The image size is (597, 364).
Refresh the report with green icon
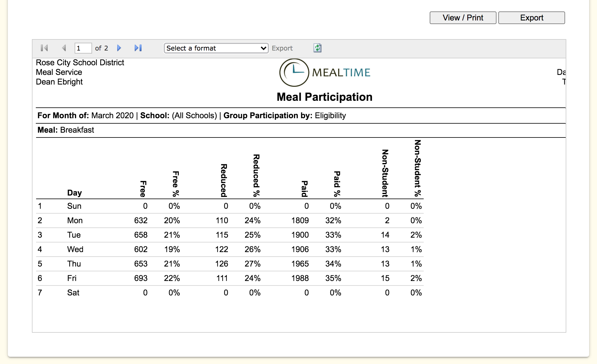[317, 48]
